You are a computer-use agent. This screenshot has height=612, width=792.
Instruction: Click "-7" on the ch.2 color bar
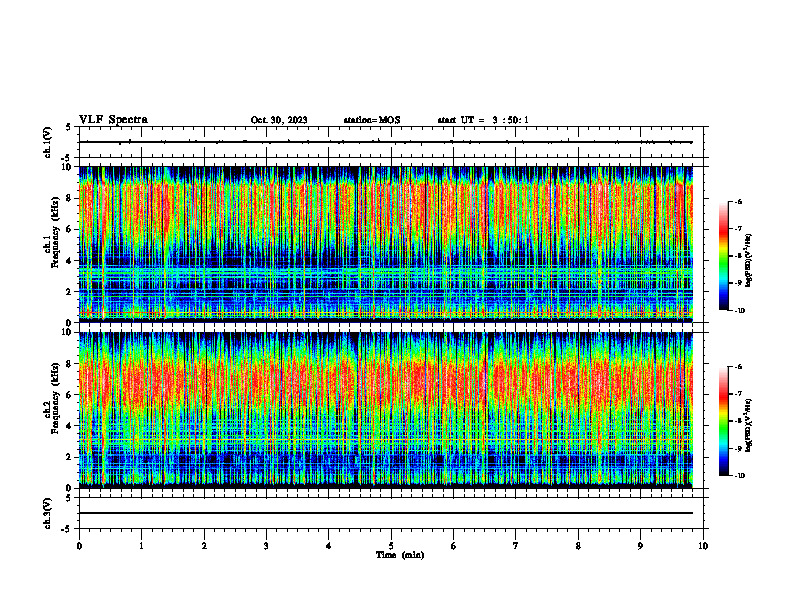[x=738, y=394]
